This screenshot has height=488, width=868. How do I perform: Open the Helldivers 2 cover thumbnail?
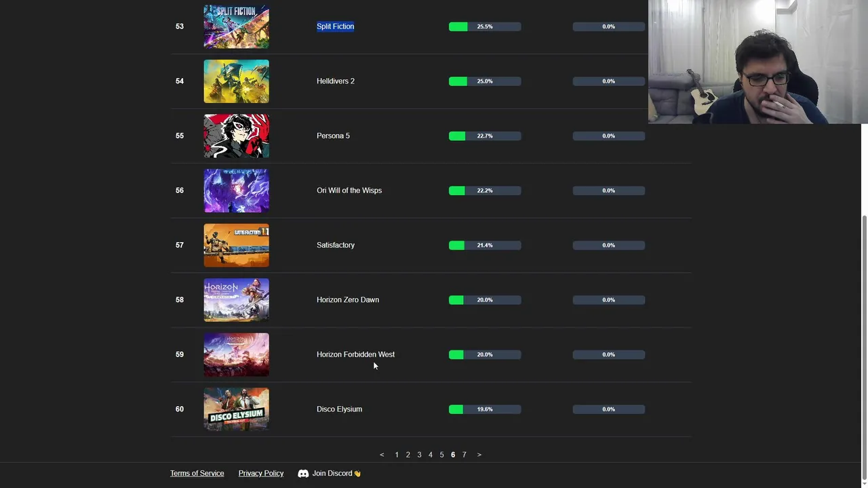[236, 81]
